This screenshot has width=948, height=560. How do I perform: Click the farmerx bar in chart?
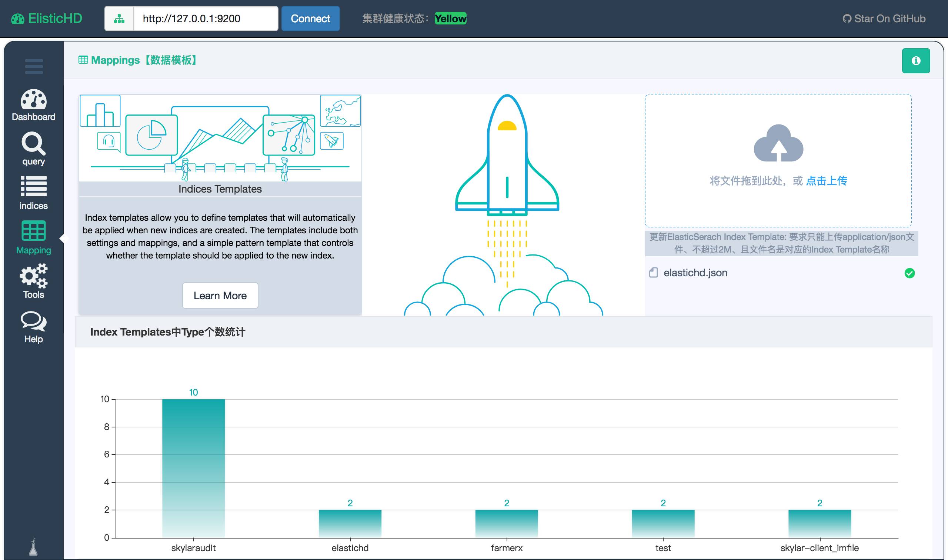[507, 524]
